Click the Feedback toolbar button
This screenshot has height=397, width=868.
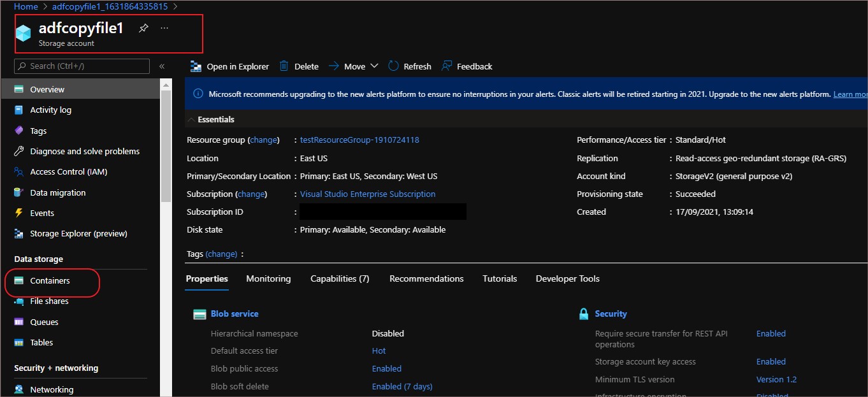(467, 66)
